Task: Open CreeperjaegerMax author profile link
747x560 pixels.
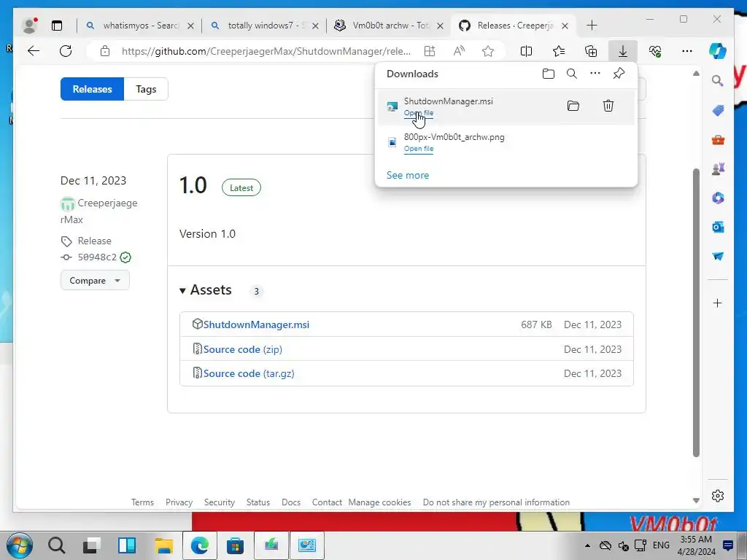Action: [98, 211]
